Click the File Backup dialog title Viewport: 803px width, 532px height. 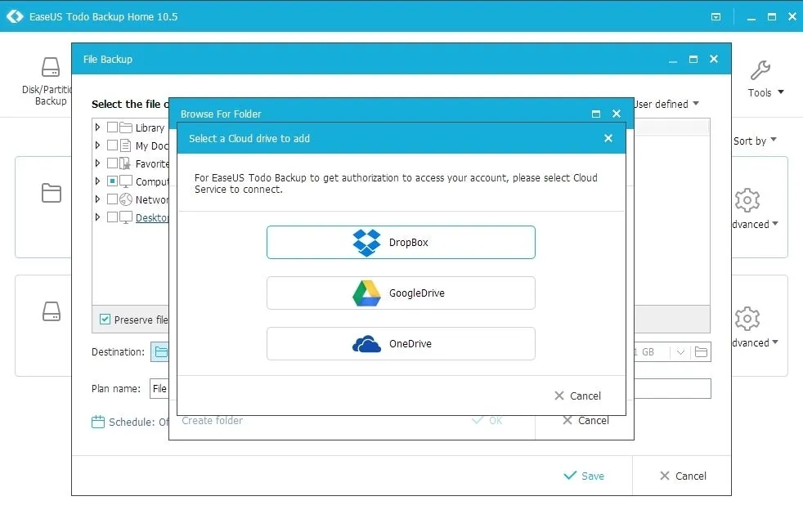click(x=107, y=59)
